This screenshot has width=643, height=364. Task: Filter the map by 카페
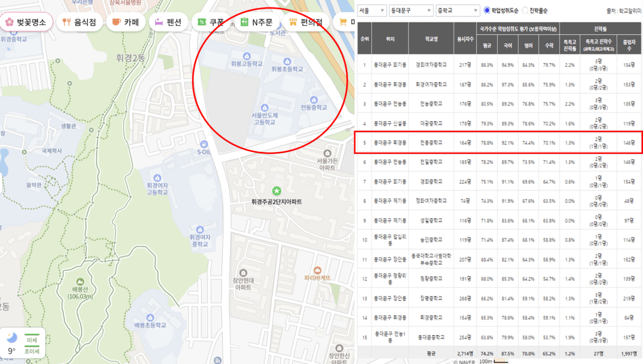point(126,22)
